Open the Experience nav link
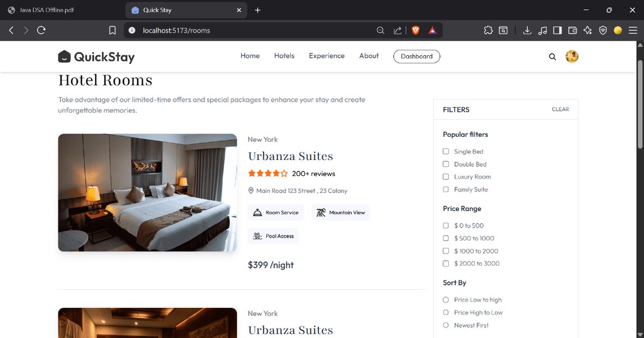Viewport: 644px width, 338px height. [x=327, y=56]
